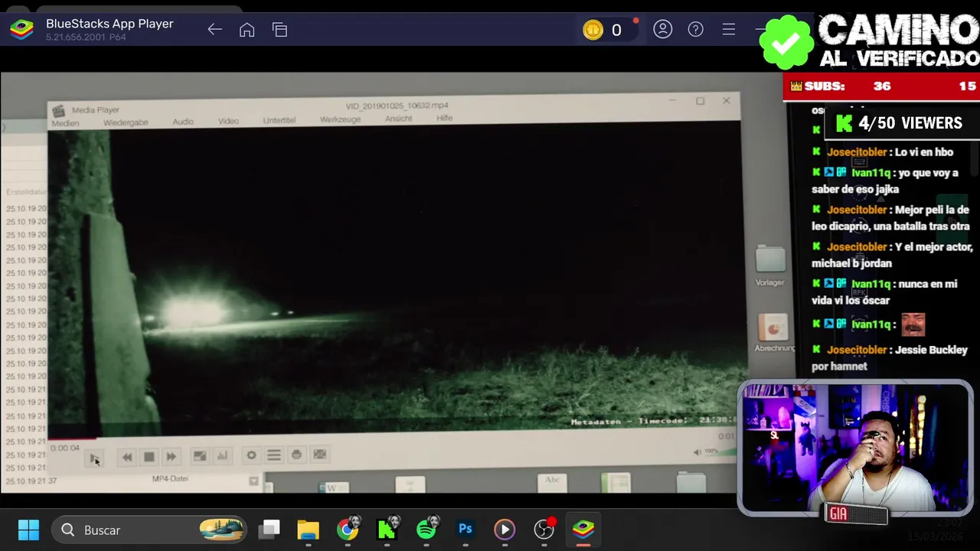
Task: Open File Explorer from the taskbar
Action: pos(308,530)
